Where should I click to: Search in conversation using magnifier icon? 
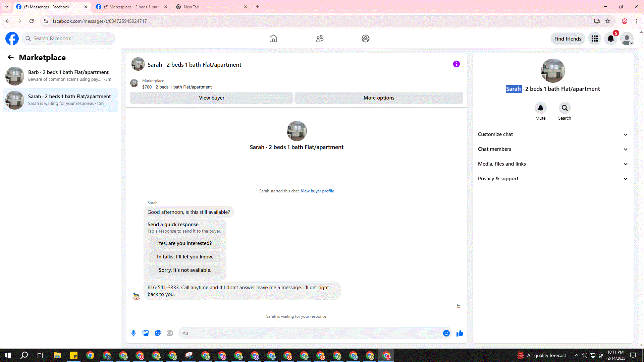pos(565,108)
